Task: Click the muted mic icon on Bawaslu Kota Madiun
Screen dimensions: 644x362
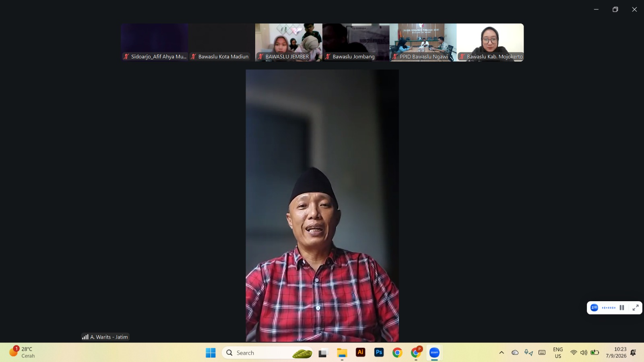Action: (194, 56)
